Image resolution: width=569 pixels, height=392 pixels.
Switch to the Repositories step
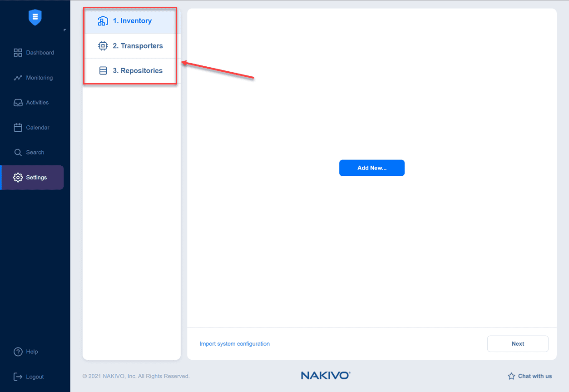137,70
